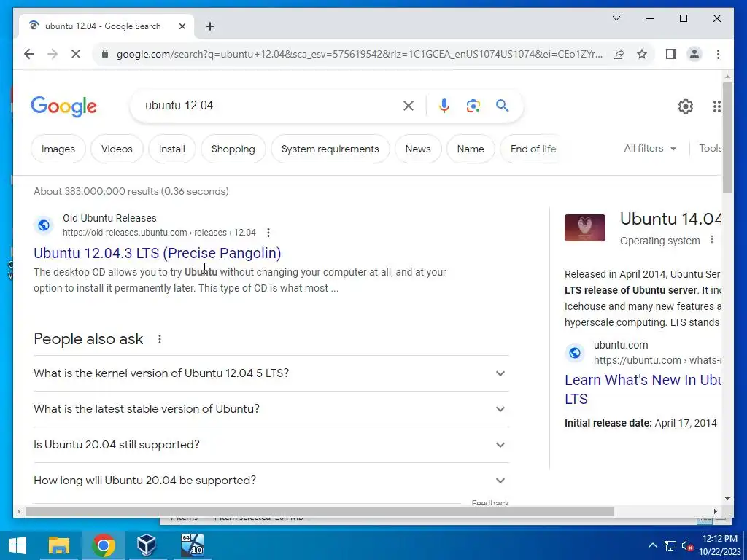Click the Google logo

coord(64,106)
